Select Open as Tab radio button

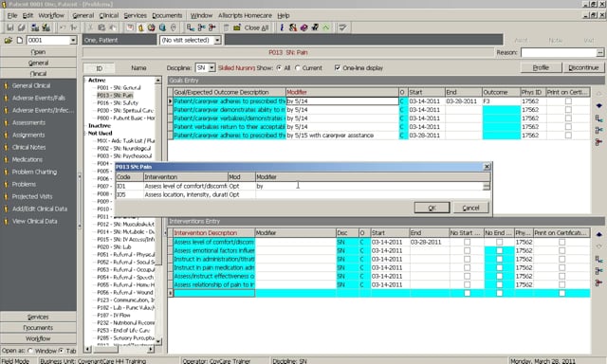61,351
